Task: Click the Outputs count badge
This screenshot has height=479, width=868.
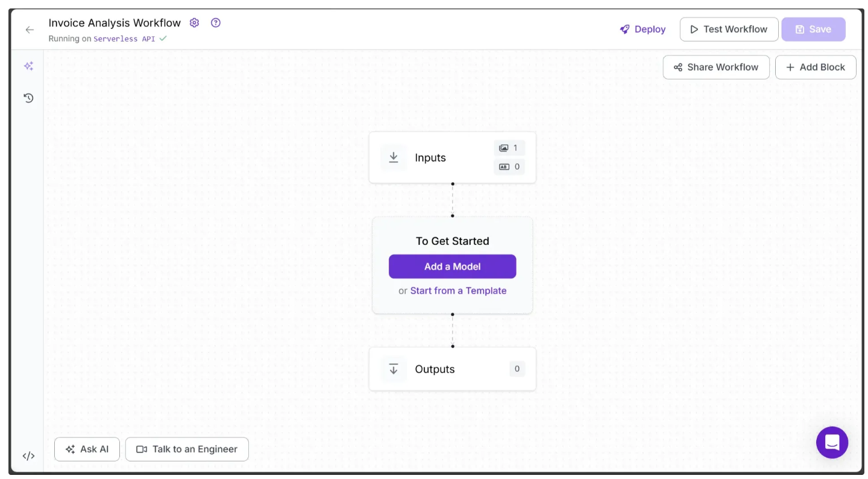Action: tap(517, 369)
